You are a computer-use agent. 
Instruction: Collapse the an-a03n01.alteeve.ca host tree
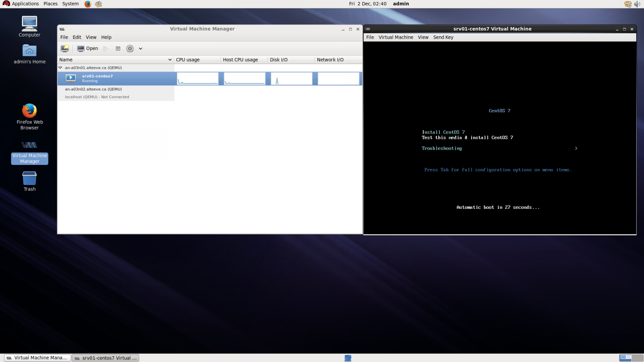[x=60, y=68]
